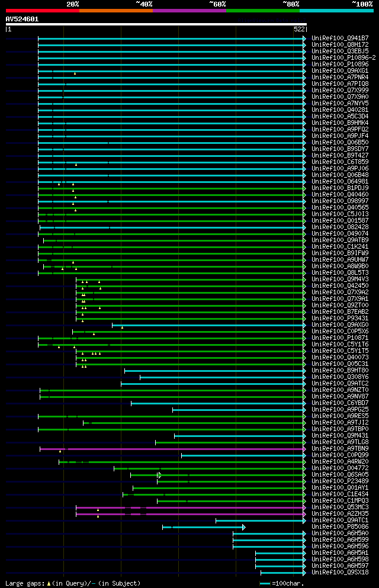
Task: Click the UniRef100_A6H599 label
Action: coord(340,539)
